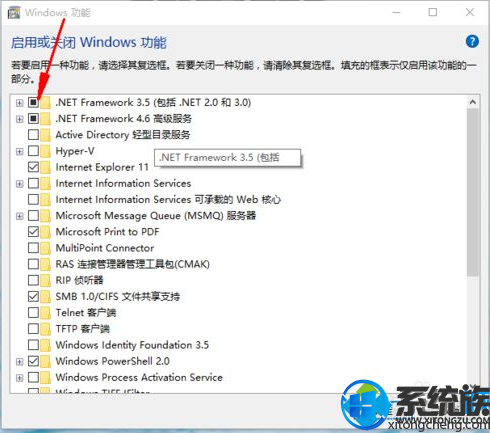490x433 pixels.
Task: Open the help question mark icon
Action: click(472, 42)
